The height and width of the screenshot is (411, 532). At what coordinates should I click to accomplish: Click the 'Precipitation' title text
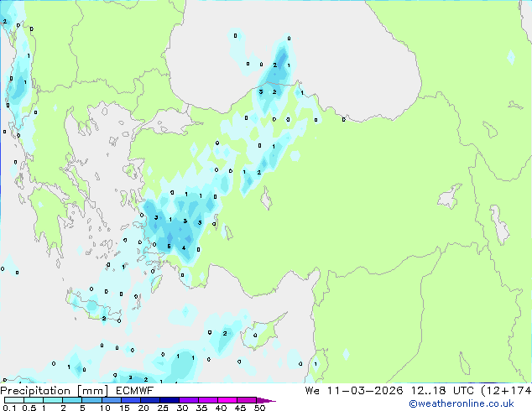[35, 391]
